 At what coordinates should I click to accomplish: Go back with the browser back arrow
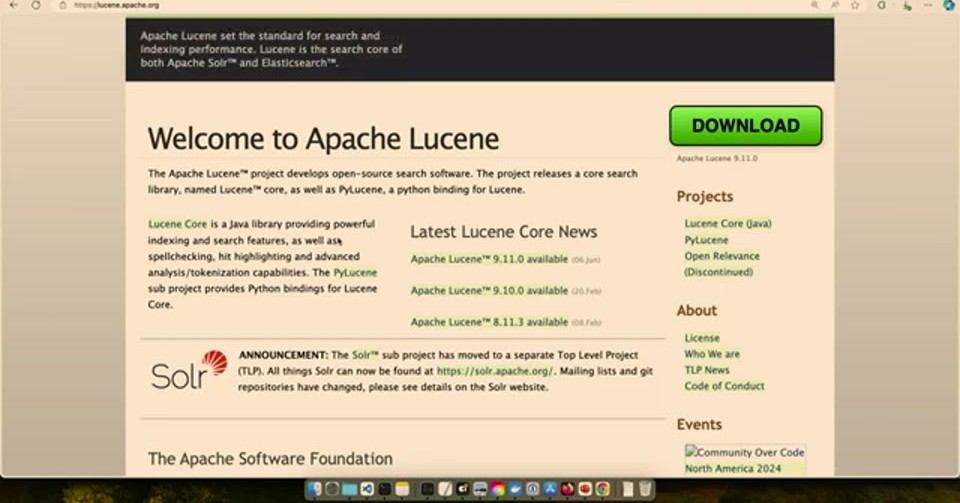13,5
